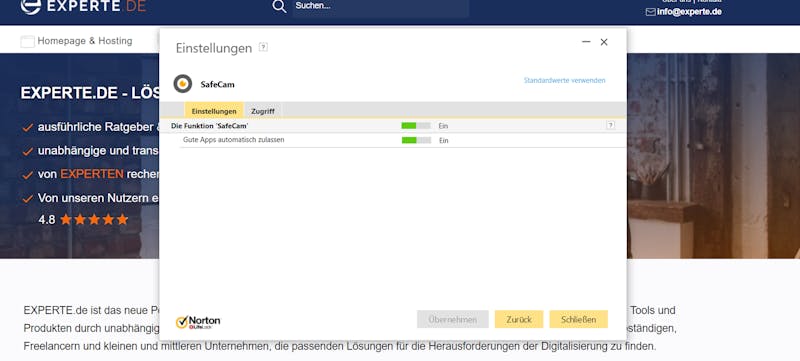Click the envelope icon beside info@experte.de
The height and width of the screenshot is (361, 800).
651,12
